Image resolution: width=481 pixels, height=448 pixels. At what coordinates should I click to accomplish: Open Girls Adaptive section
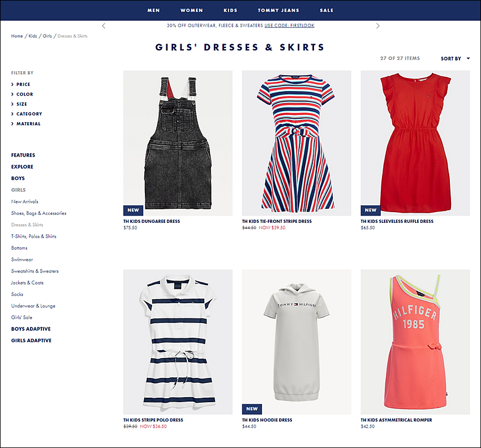click(31, 341)
